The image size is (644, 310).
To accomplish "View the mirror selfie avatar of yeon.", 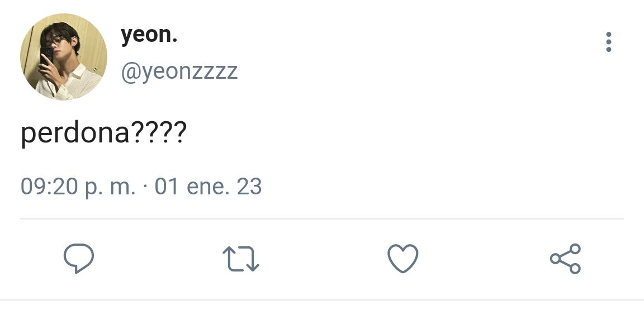I will coord(64,56).
